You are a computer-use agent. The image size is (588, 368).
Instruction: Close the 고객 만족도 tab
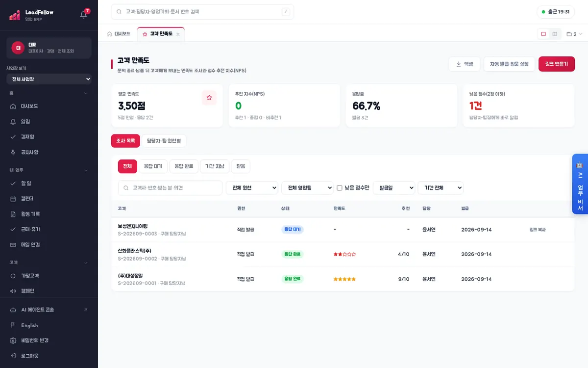tap(178, 34)
